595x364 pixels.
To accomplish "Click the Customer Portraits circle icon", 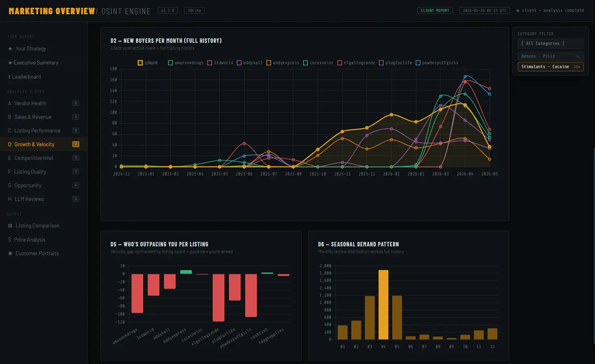I will coord(10,253).
